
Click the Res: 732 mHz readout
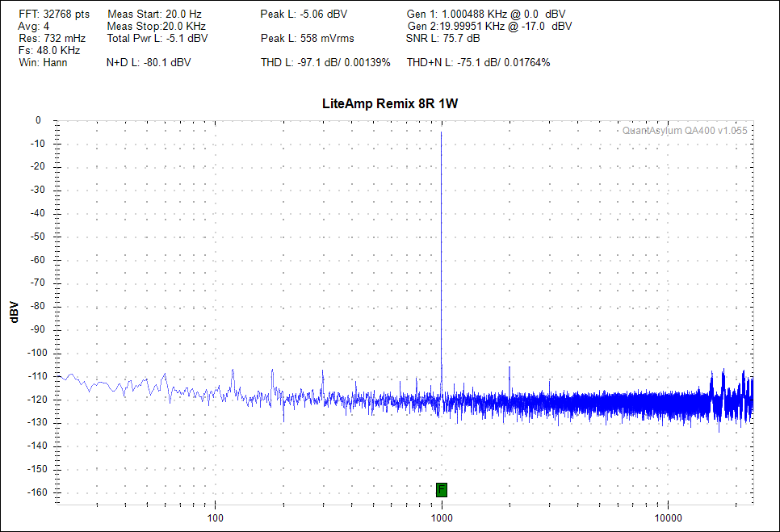pyautogui.click(x=52, y=38)
